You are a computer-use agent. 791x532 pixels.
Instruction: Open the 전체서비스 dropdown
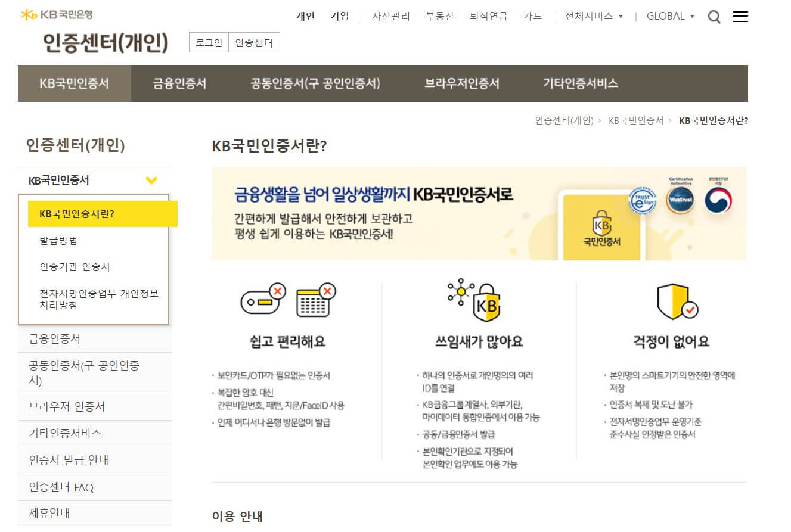click(x=594, y=17)
